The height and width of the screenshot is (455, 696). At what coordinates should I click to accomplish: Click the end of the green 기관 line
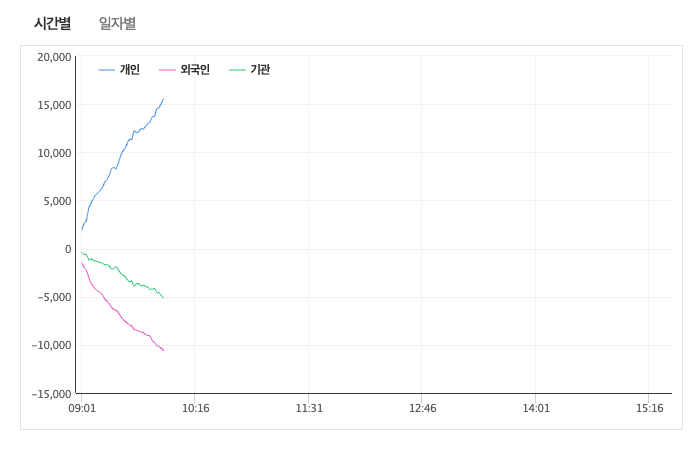point(163,298)
